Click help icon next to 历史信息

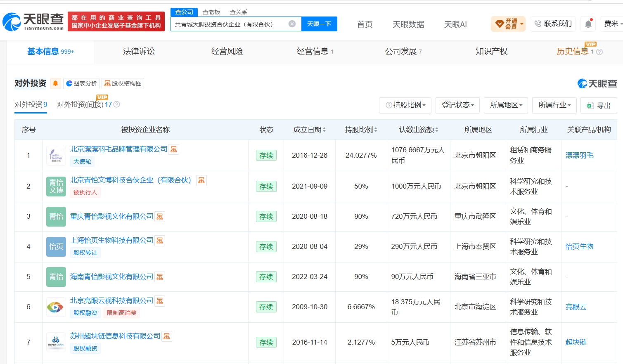pyautogui.click(x=599, y=52)
